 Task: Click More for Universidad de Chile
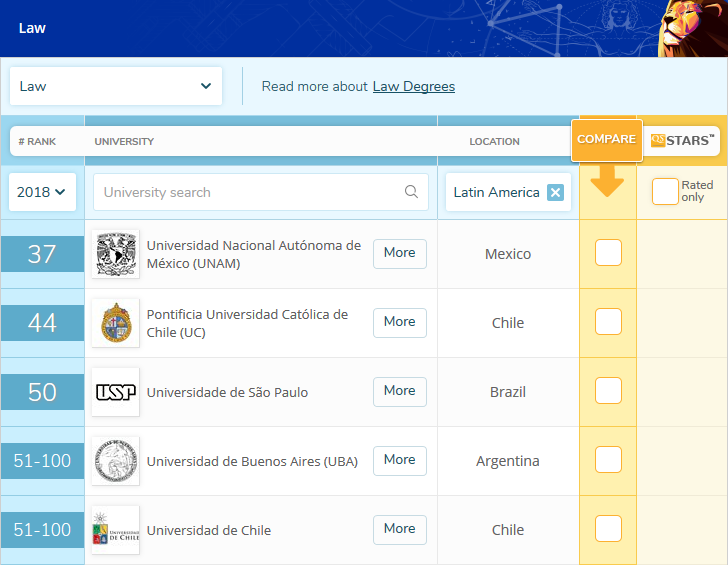point(400,530)
